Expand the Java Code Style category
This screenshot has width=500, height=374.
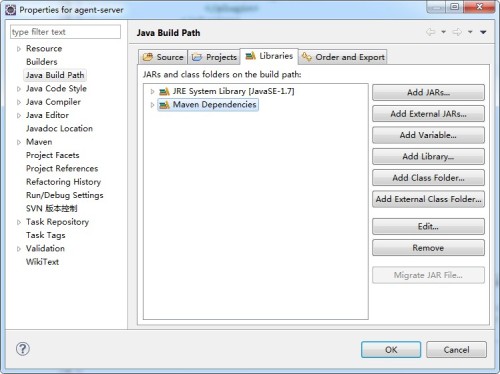19,89
